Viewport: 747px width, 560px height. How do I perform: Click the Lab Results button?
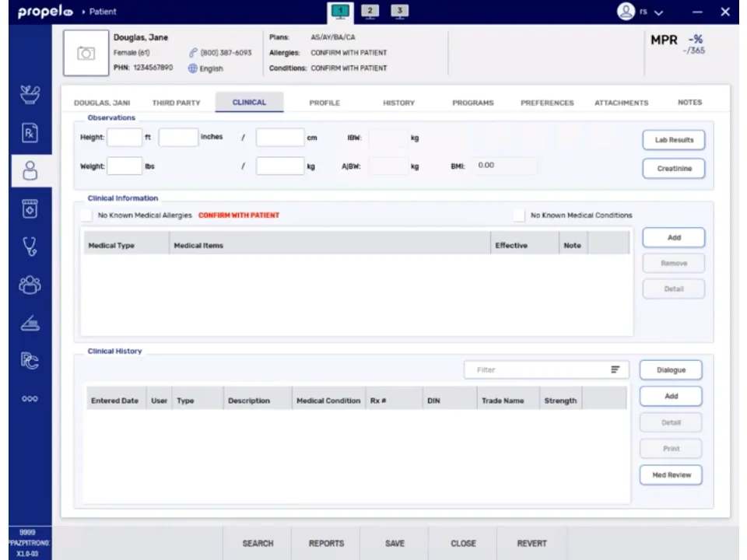(674, 140)
